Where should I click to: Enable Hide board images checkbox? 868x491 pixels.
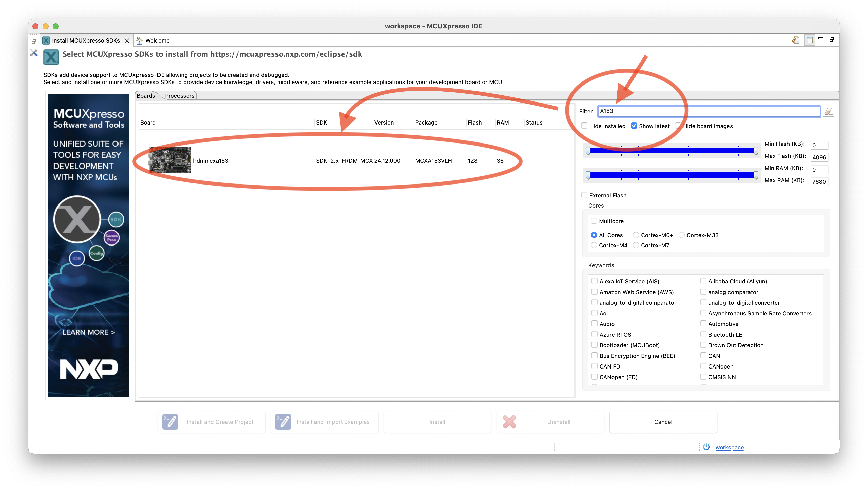[678, 126]
